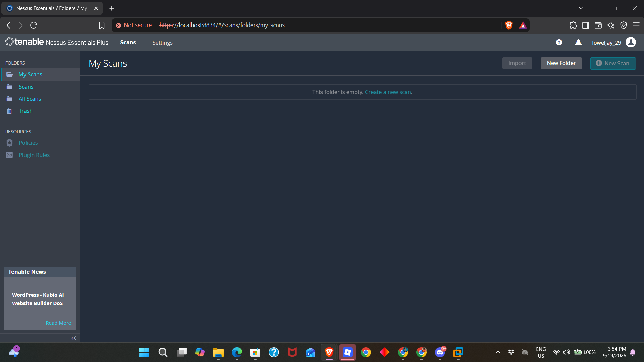Open Microsoft Edge from taskbar

pos(237,352)
